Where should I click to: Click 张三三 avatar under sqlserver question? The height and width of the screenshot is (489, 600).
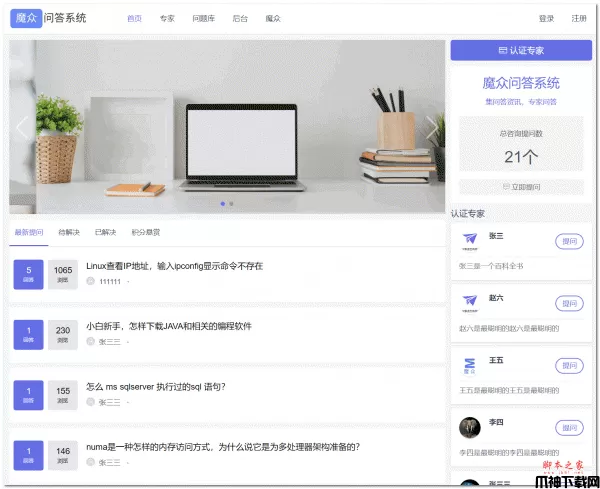point(90,402)
